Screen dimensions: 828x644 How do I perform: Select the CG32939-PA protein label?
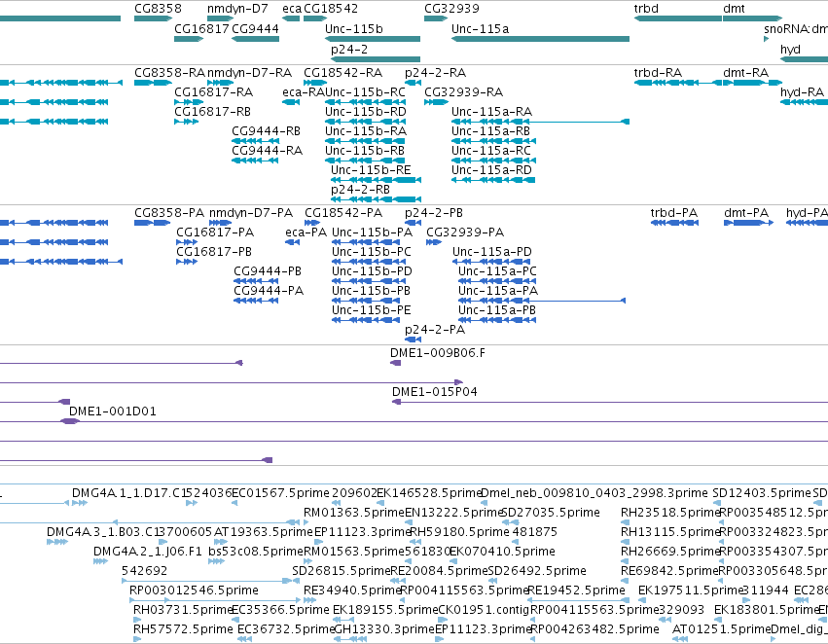click(465, 233)
